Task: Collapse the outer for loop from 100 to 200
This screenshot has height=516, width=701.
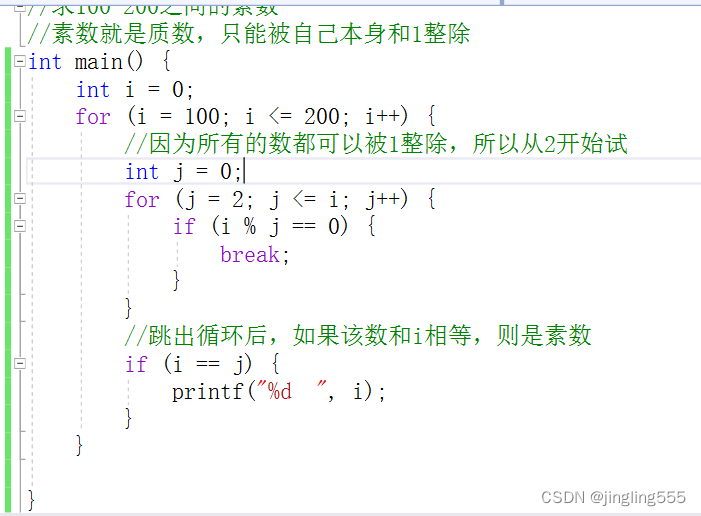Action: (19, 117)
